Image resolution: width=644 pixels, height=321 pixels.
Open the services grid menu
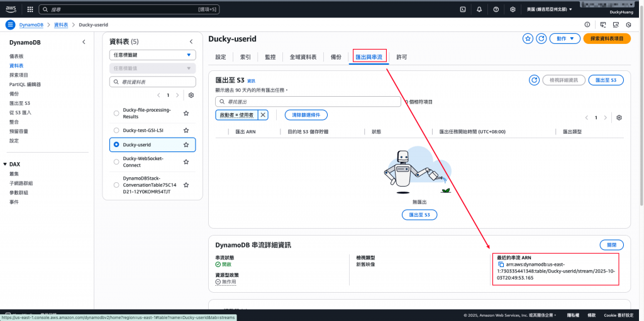tap(30, 9)
